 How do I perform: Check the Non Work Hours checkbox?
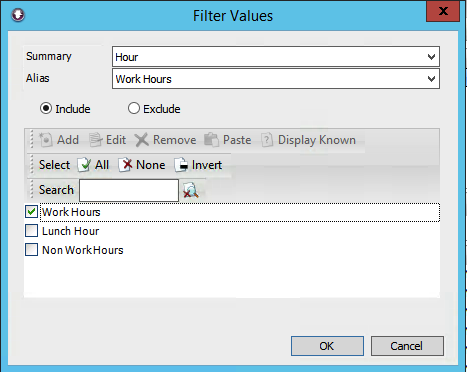(x=31, y=250)
